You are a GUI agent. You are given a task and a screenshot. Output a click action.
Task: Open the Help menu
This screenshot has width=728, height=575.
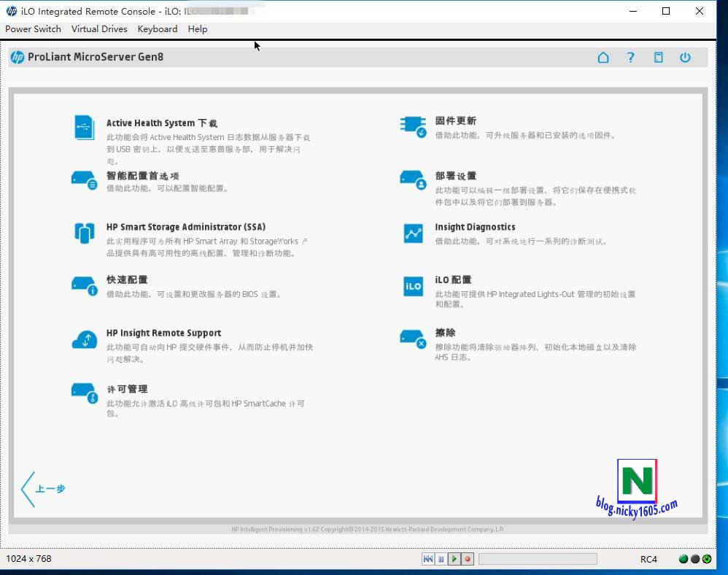point(198,28)
